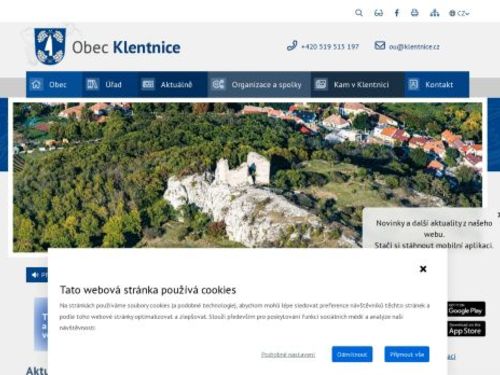This screenshot has height=375, width=500.
Task: Open the Organizace a spolky menu
Action: pos(259,84)
